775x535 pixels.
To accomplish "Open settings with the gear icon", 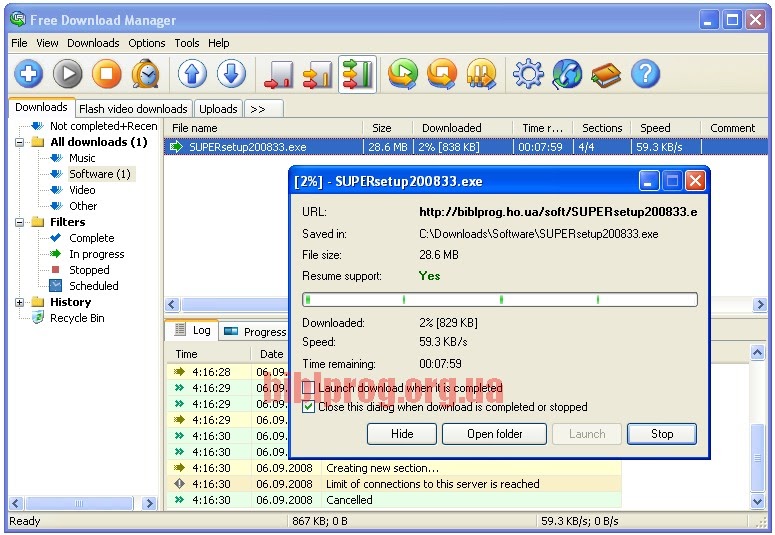I will [528, 74].
